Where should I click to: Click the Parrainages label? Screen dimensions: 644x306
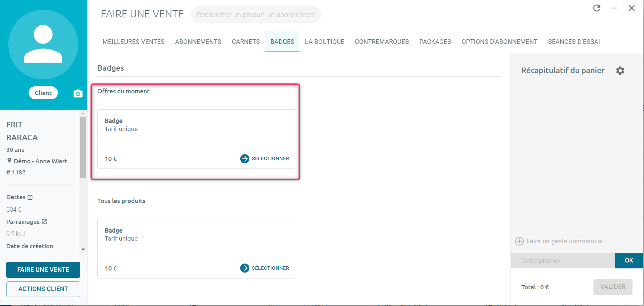23,222
